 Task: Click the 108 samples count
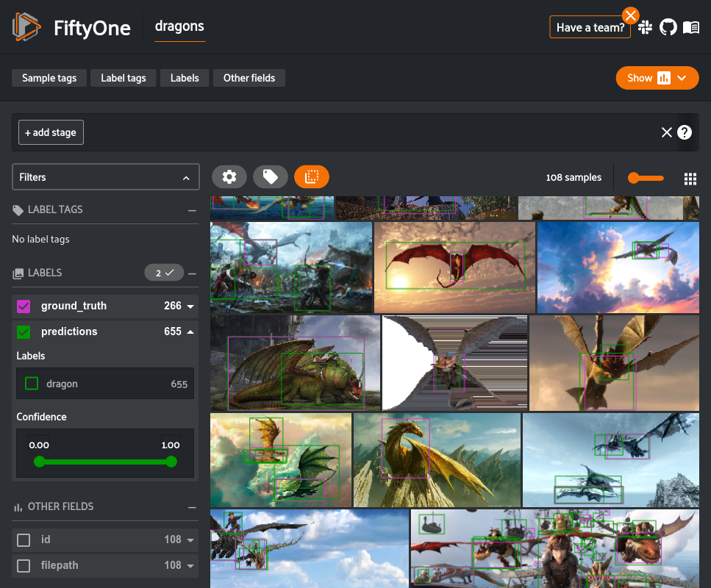[x=574, y=178]
